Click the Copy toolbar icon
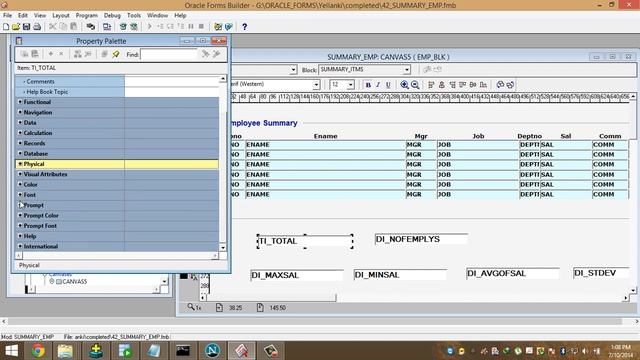Screen dimensions: 640x360 [63, 27]
